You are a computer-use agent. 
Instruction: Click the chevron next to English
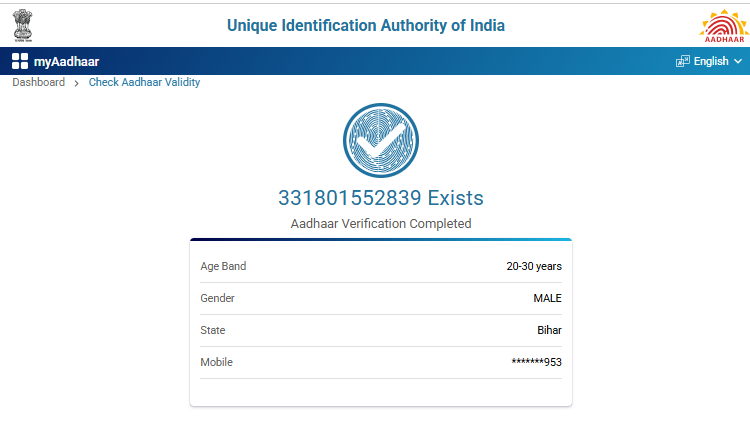pyautogui.click(x=738, y=61)
